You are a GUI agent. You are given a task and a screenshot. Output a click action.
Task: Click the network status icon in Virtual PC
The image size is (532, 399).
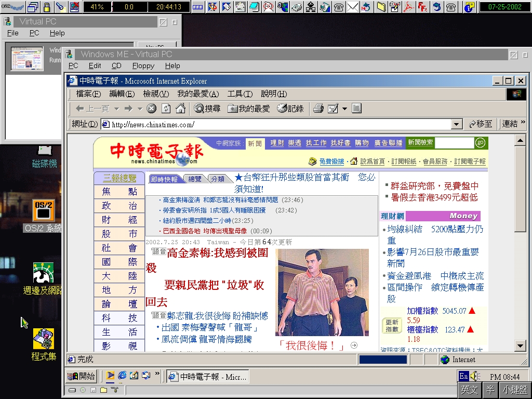(x=114, y=390)
